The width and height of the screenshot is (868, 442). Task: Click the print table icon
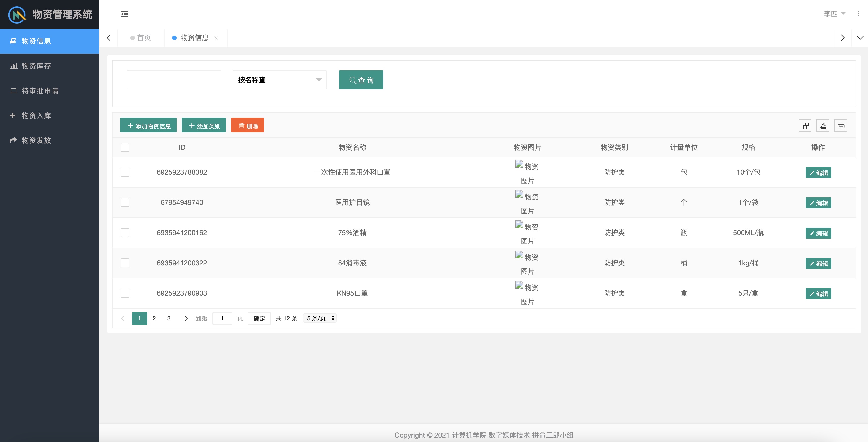coord(841,126)
